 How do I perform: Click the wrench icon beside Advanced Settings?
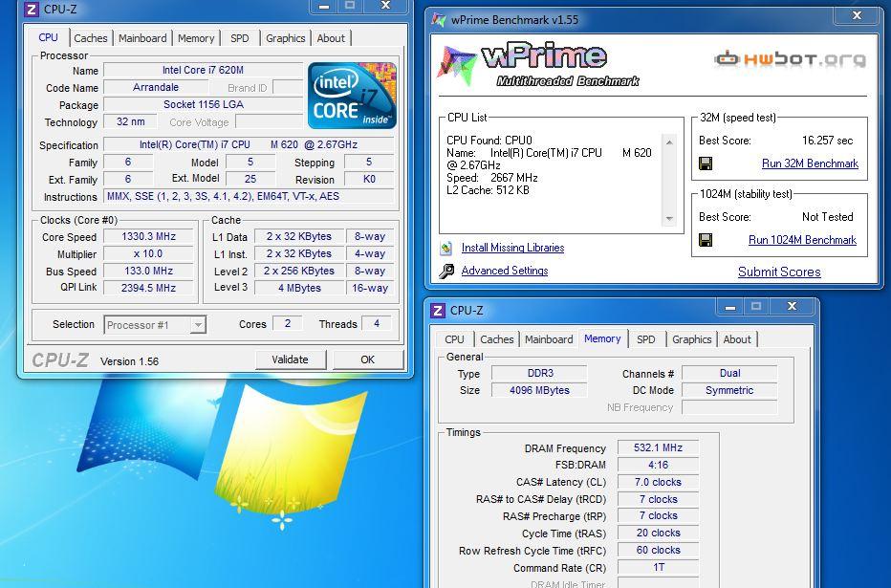pos(446,271)
